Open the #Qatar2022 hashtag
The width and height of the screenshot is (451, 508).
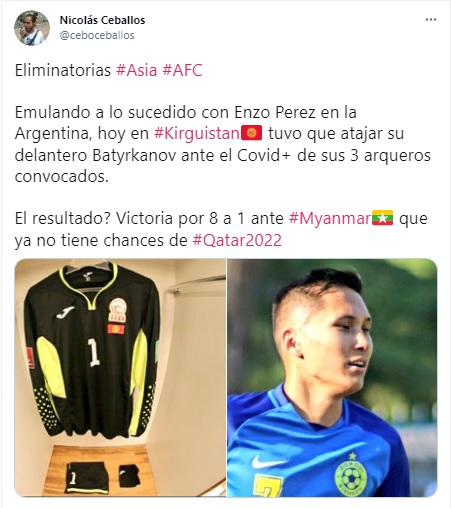[237, 240]
